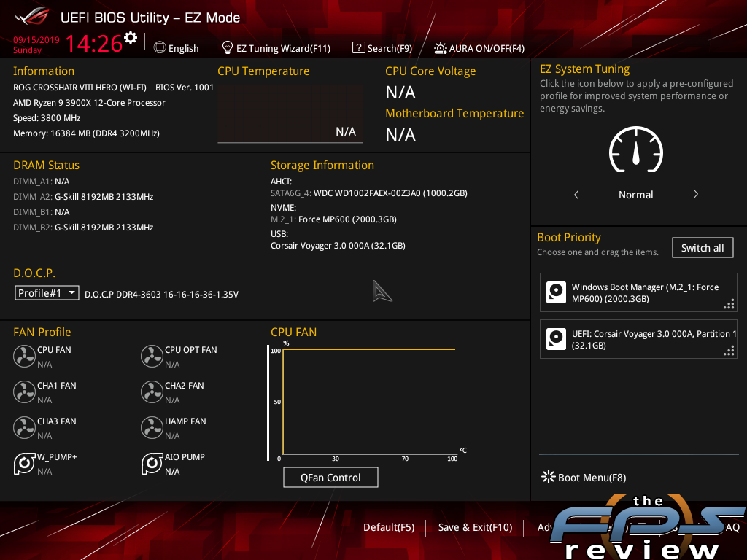Click the AIO PUMP pump icon

(152, 463)
